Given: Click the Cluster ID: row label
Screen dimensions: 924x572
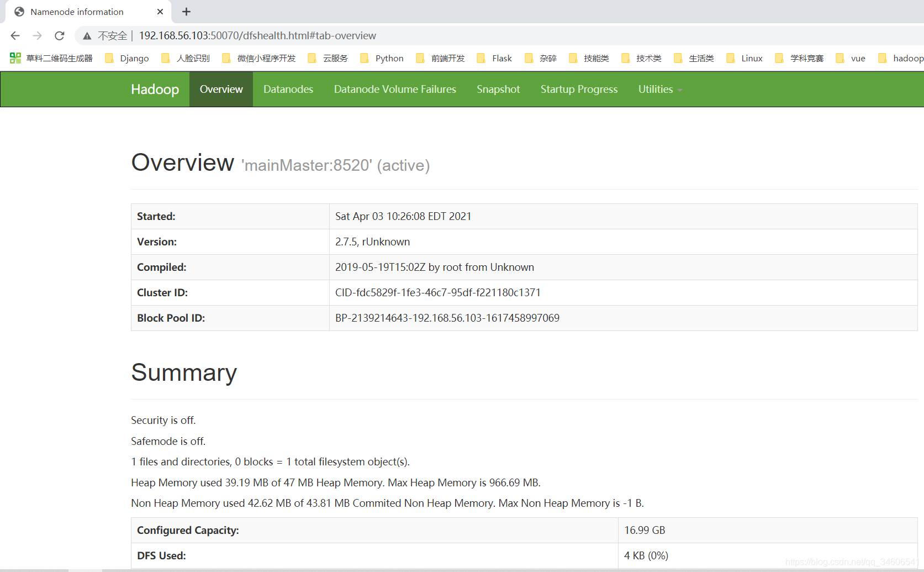Looking at the screenshot, I should (x=162, y=292).
